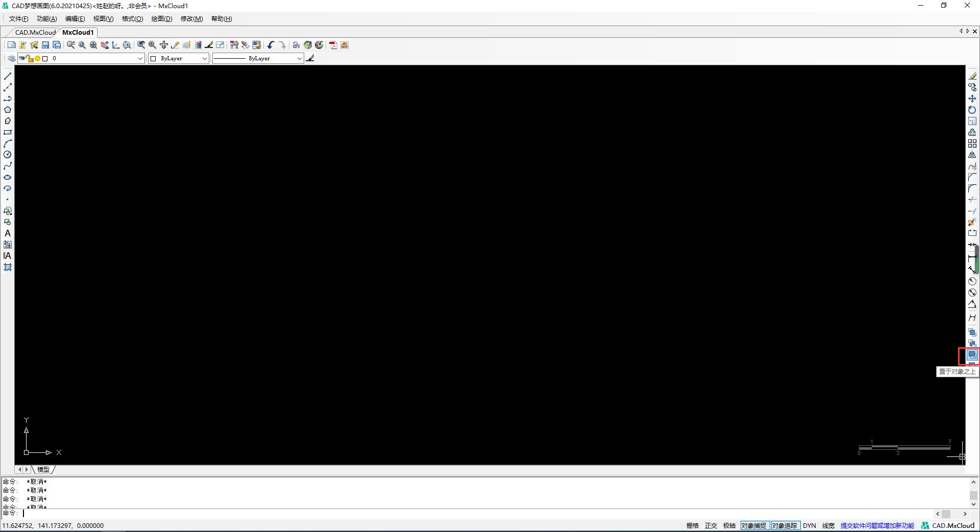Open the 格式(O) menu

click(132, 19)
